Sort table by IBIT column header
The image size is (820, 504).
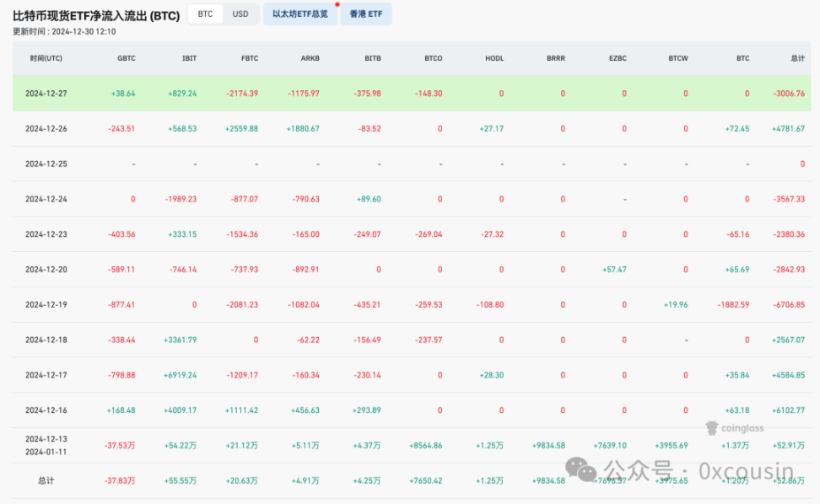(x=189, y=58)
